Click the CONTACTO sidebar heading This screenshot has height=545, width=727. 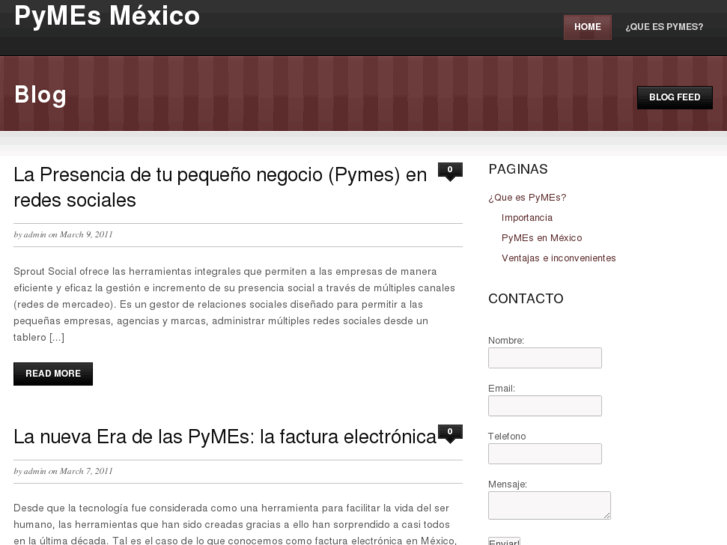click(x=526, y=299)
